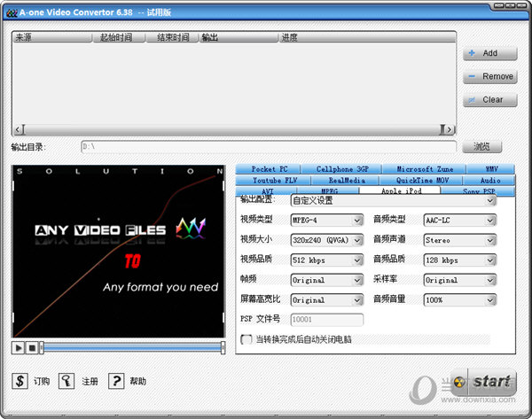Click the PSP 文件号 input field
Screen dimensions: 532x419
pos(327,319)
